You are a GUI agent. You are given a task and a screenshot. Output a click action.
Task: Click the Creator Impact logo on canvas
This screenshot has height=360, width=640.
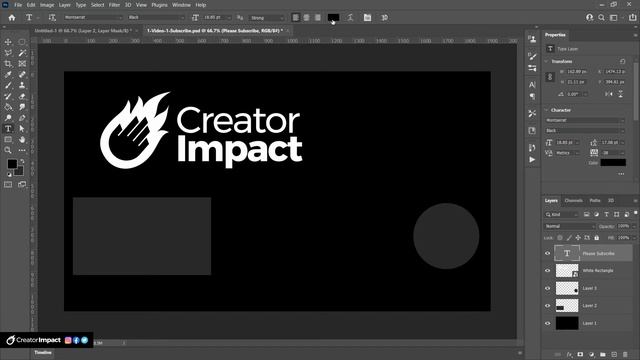pos(202,130)
